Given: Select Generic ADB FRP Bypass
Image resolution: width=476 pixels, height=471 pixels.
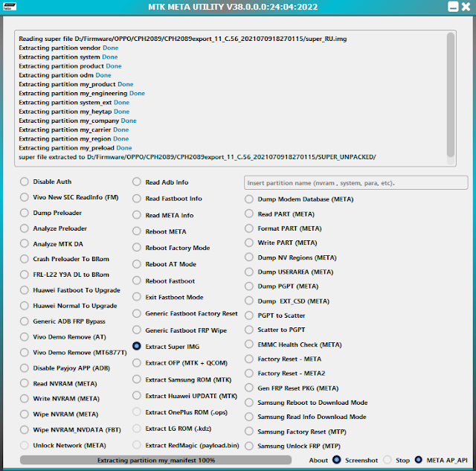Looking at the screenshot, I should point(25,321).
